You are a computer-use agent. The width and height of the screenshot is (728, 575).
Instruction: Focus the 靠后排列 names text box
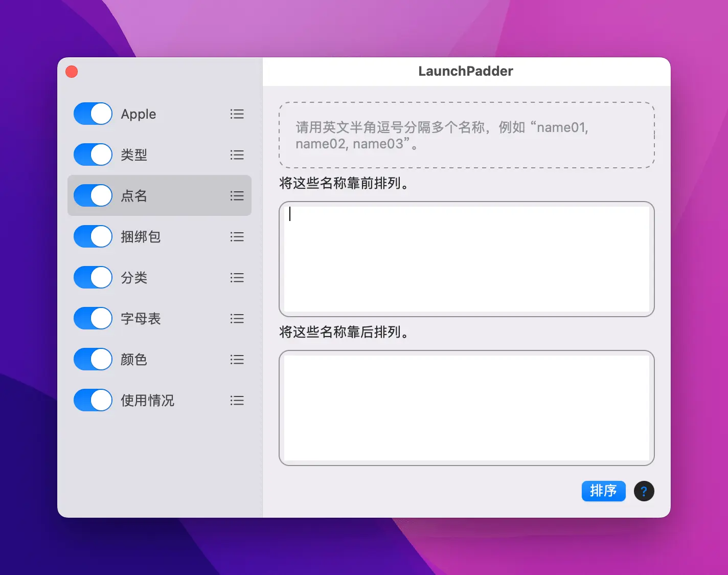(467, 408)
